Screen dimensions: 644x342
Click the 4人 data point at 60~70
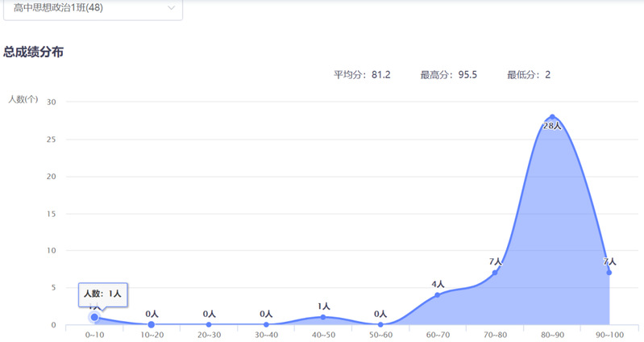point(438,294)
